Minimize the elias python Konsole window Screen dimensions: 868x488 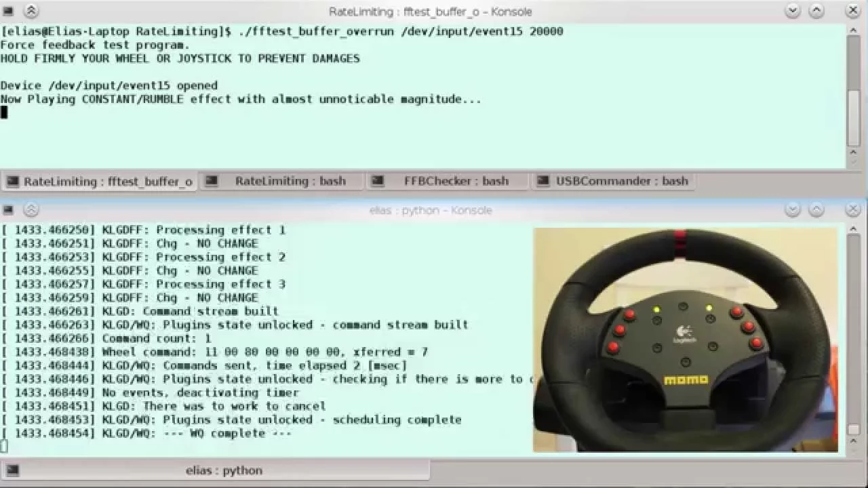793,210
